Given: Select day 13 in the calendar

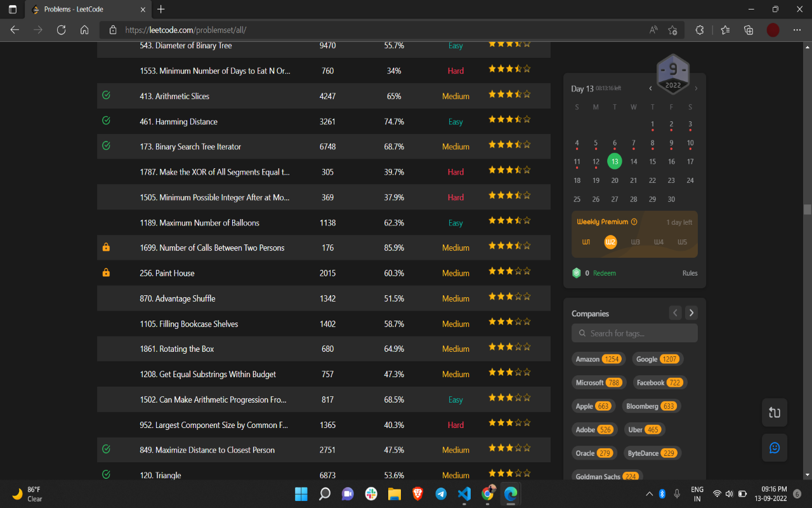Looking at the screenshot, I should point(614,161).
